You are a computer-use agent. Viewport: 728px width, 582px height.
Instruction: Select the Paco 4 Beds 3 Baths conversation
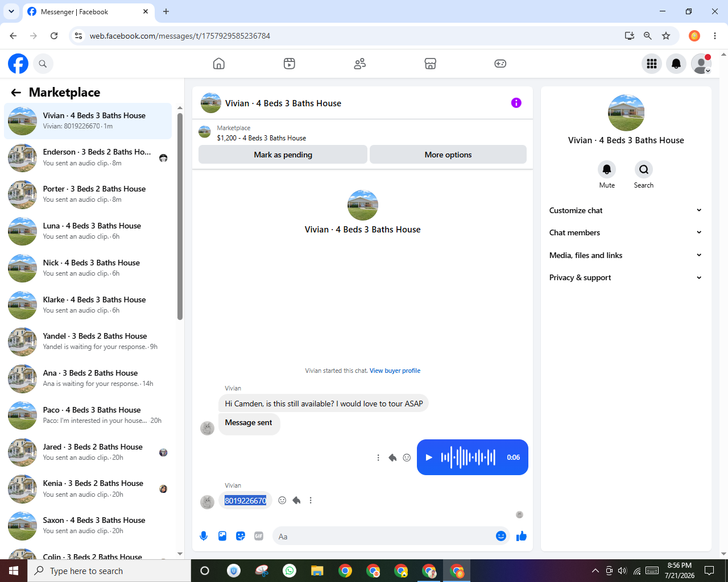(88, 415)
